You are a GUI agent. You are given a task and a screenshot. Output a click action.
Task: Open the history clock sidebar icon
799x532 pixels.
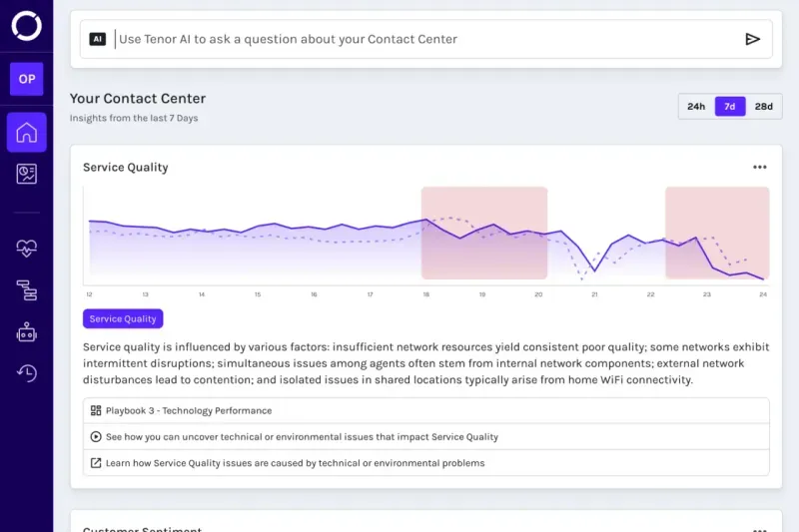26,373
